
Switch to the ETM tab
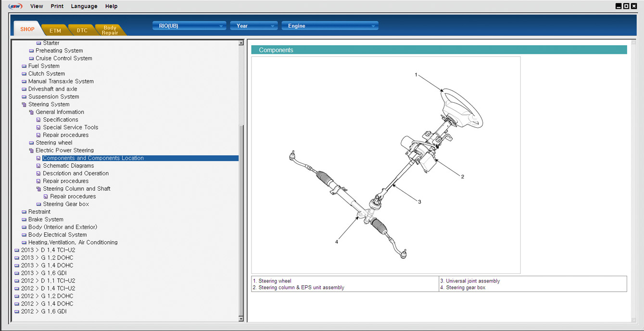(x=55, y=30)
